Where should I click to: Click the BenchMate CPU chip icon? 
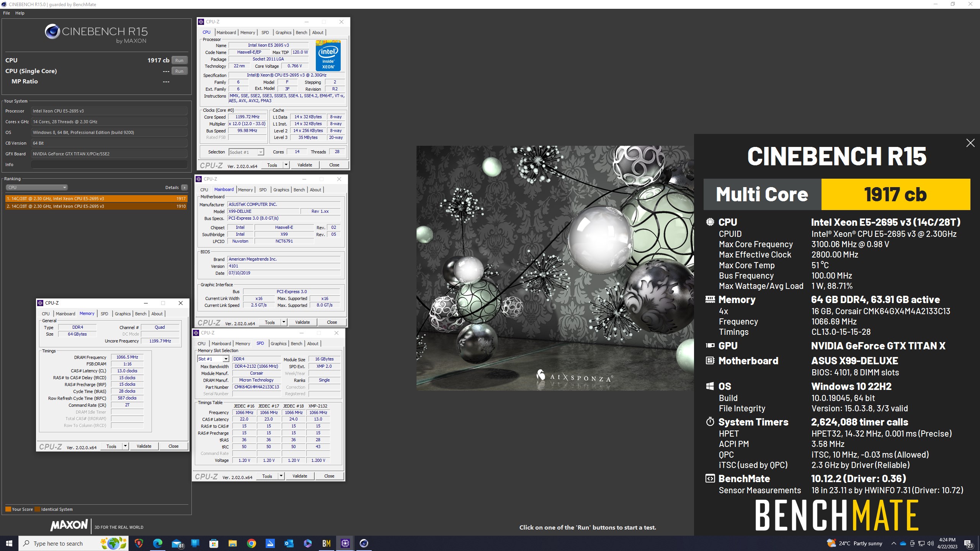pos(710,222)
